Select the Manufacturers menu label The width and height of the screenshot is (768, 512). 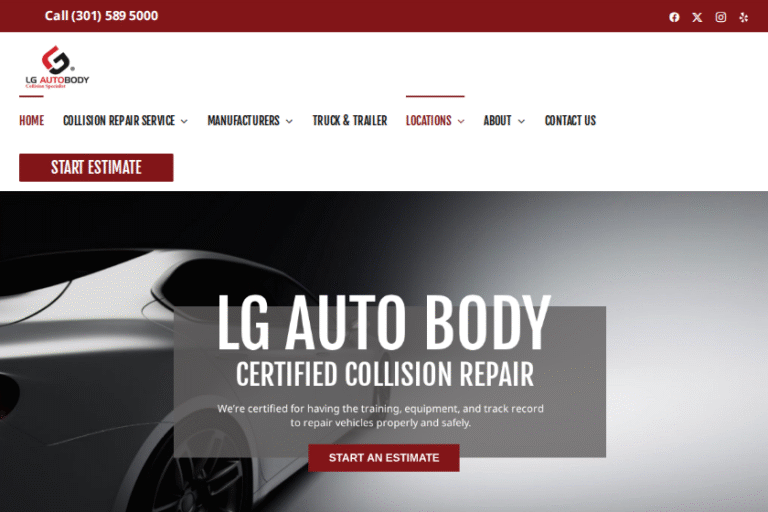coord(243,121)
